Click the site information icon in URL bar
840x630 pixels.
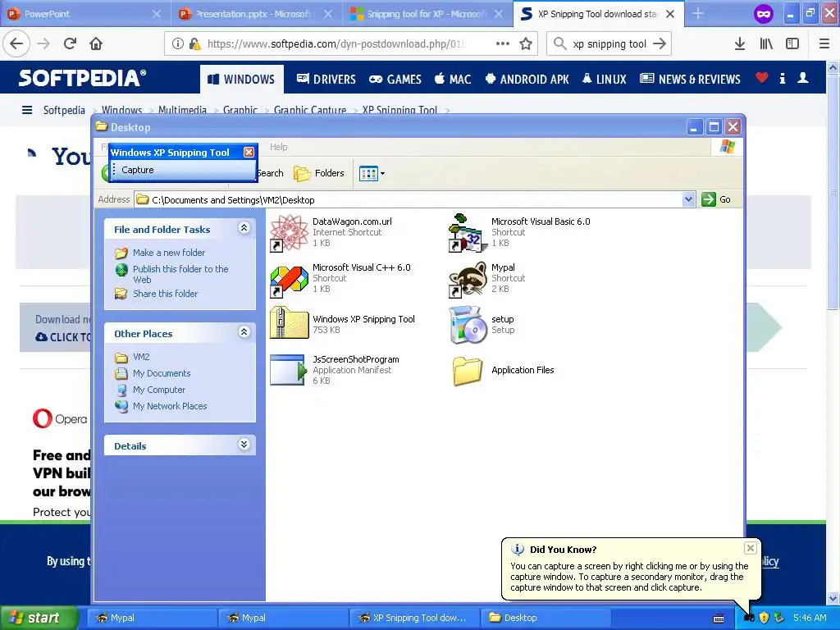tap(178, 44)
